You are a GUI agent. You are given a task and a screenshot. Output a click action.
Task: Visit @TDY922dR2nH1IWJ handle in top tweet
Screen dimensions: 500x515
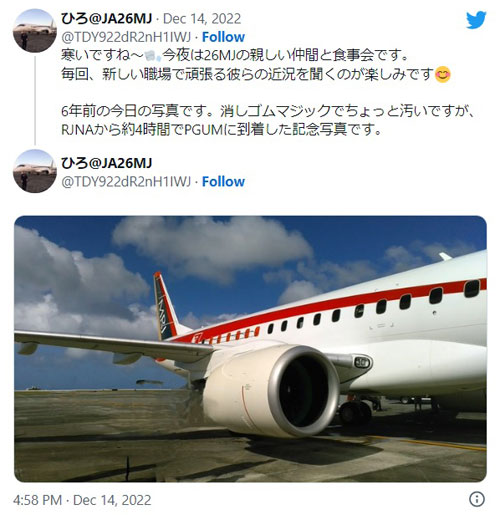(126, 37)
